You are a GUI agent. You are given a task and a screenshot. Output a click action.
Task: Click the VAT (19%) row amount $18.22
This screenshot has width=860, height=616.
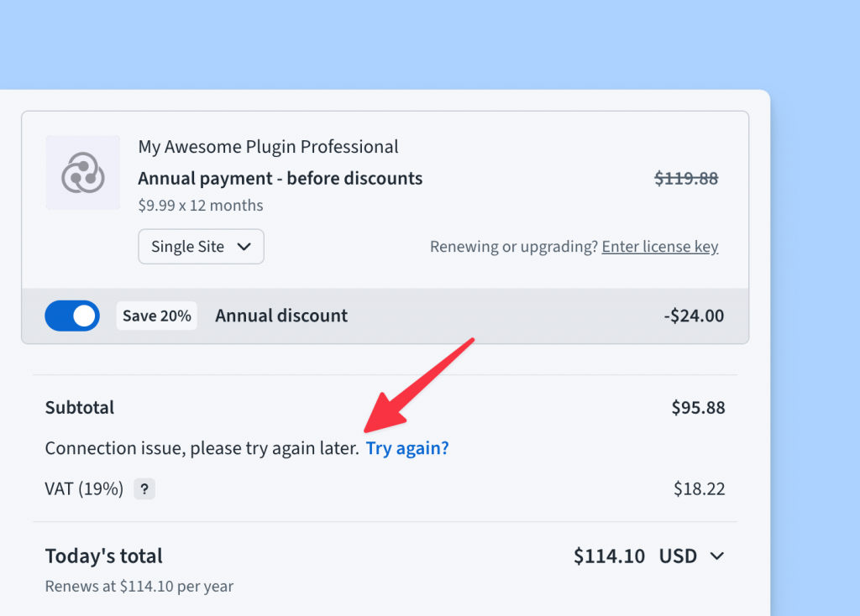click(699, 488)
